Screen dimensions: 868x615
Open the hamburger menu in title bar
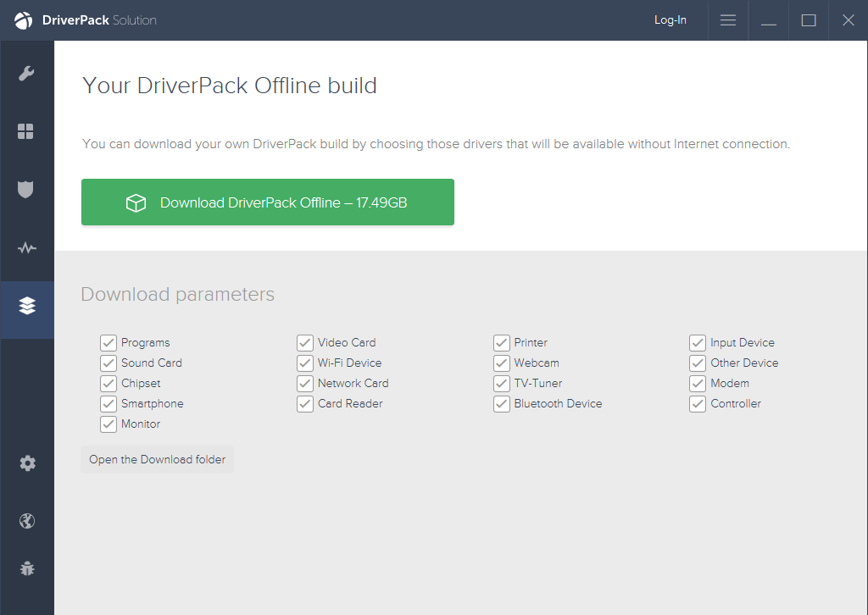point(728,20)
